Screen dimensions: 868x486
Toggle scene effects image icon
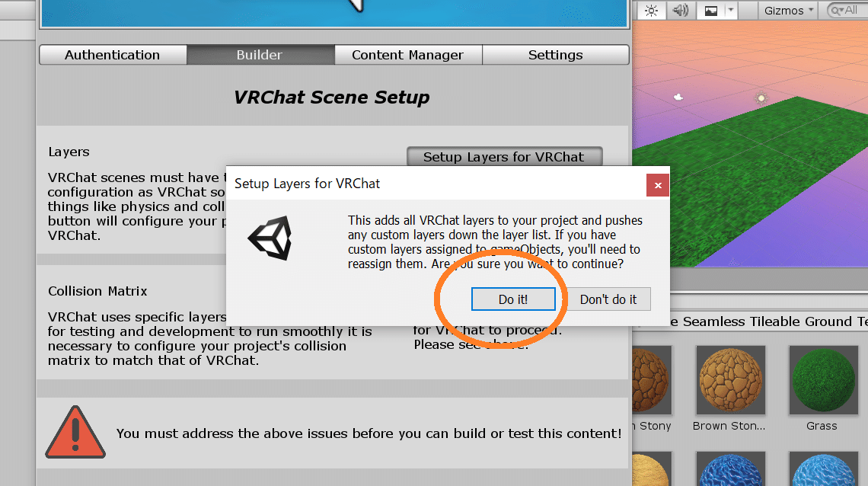pyautogui.click(x=711, y=11)
